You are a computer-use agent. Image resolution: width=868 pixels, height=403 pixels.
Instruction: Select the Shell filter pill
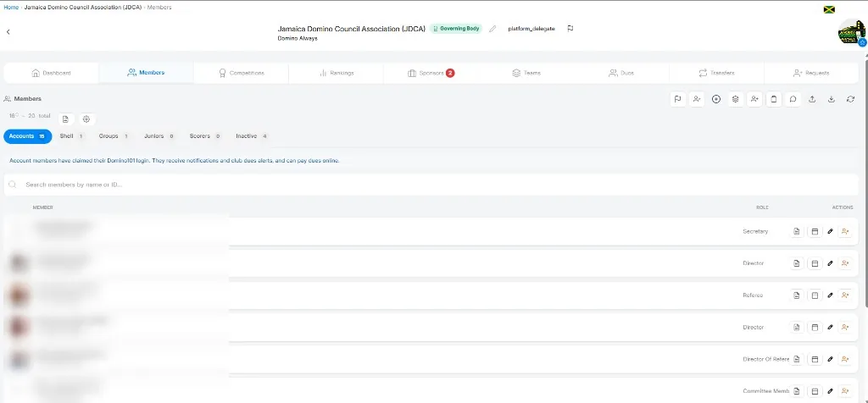pos(71,136)
